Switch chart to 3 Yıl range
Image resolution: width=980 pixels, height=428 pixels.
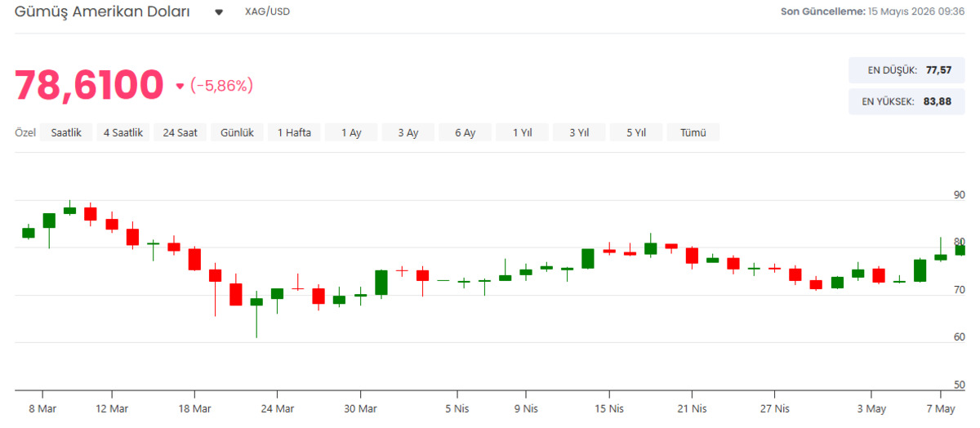tap(579, 132)
